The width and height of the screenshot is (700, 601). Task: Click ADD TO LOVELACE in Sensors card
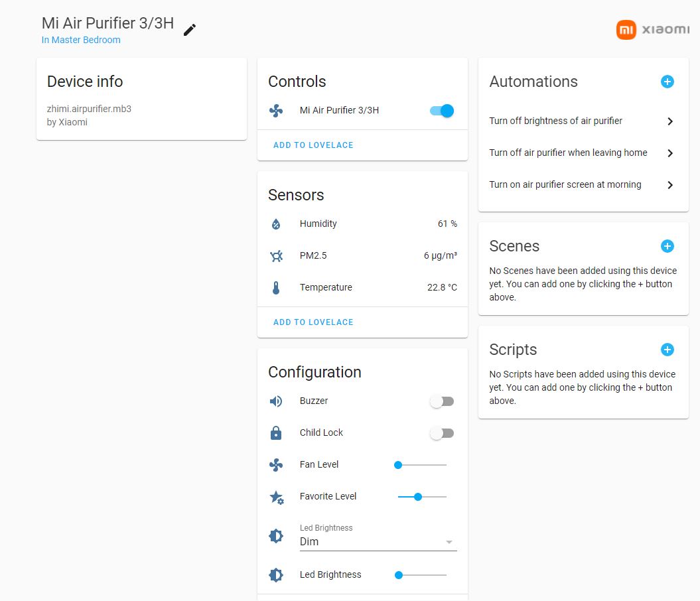point(313,322)
